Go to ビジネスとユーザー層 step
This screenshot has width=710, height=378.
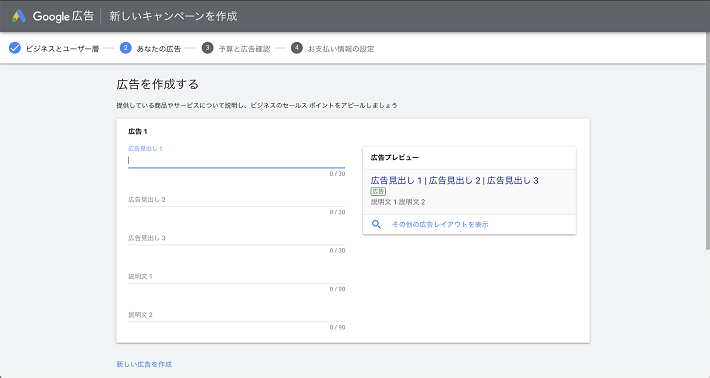click(62, 49)
